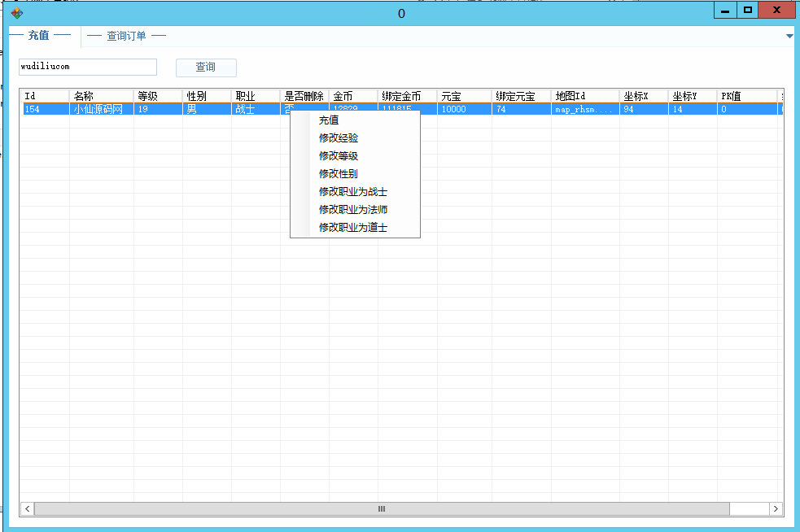
Task: Click the horizontal scrollbar left arrow
Action: pyautogui.click(x=28, y=508)
